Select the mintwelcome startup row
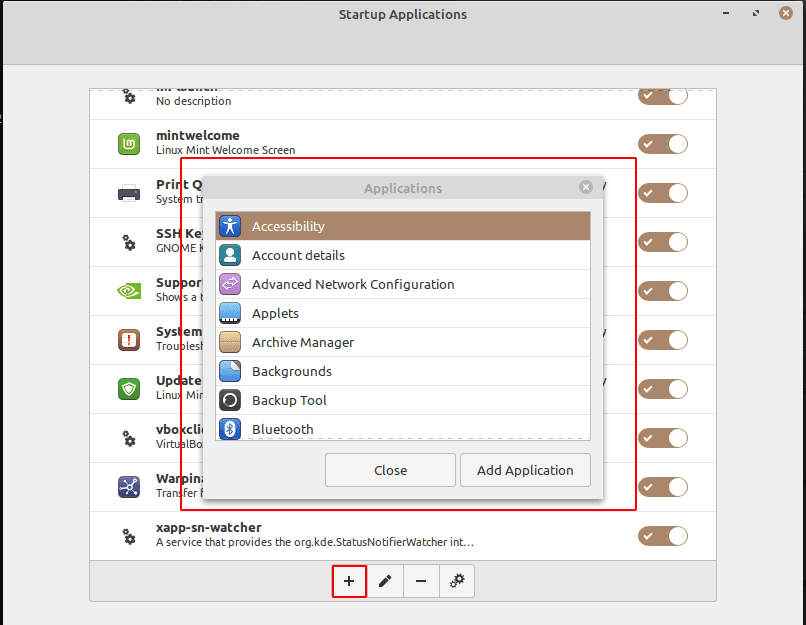Screen dimensions: 806x625 click(x=403, y=144)
